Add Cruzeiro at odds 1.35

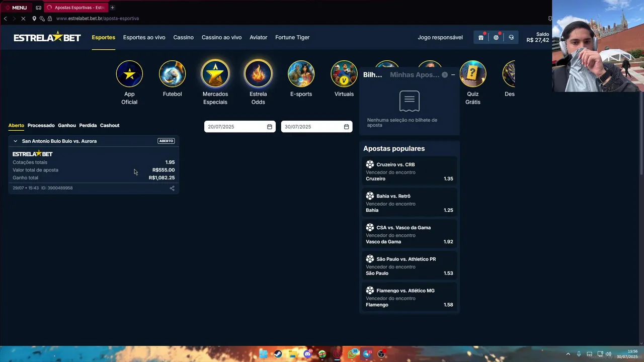coord(409,171)
